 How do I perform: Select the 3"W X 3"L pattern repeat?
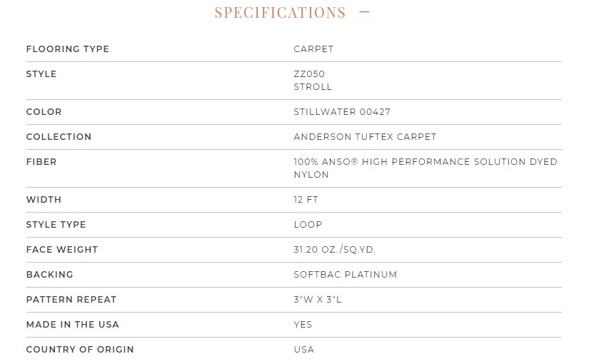(318, 299)
